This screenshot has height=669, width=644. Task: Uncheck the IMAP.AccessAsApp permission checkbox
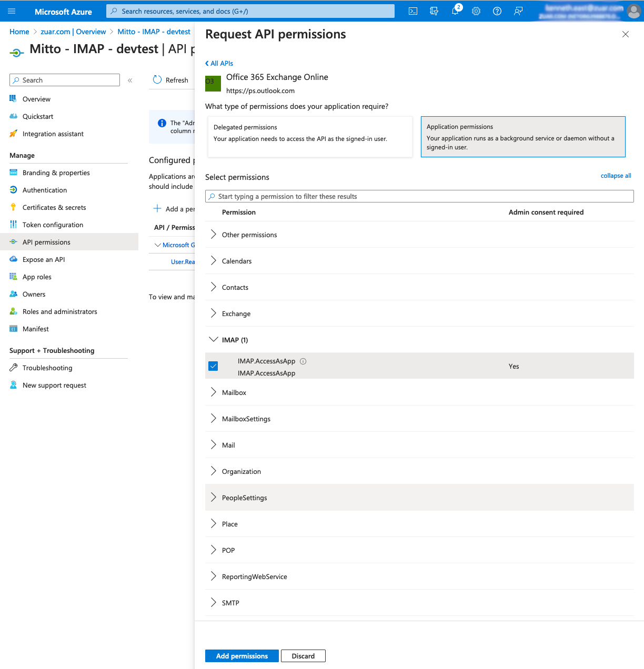pos(213,366)
